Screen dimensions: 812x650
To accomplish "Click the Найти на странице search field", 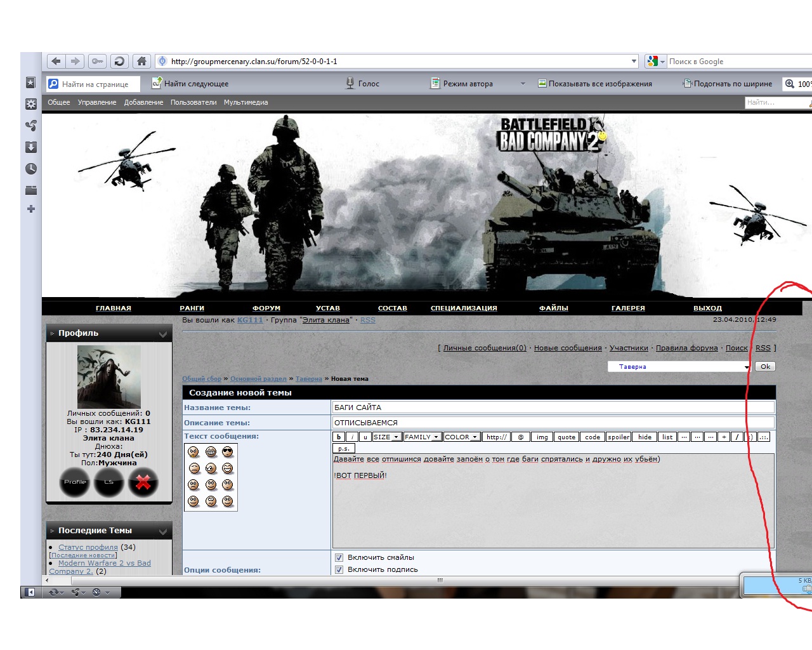I will [95, 84].
